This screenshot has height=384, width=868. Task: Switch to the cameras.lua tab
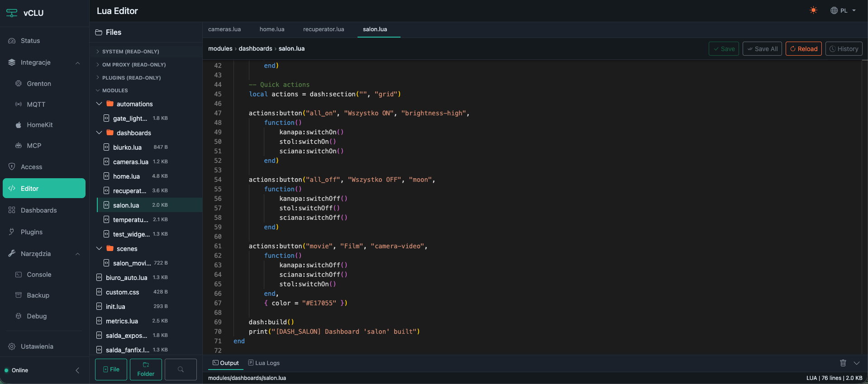click(224, 29)
